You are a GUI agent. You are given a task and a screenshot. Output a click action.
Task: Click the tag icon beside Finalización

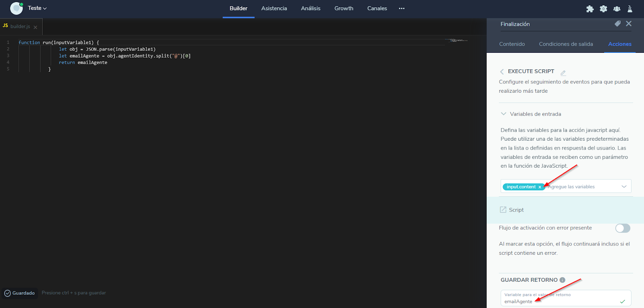pos(617,24)
